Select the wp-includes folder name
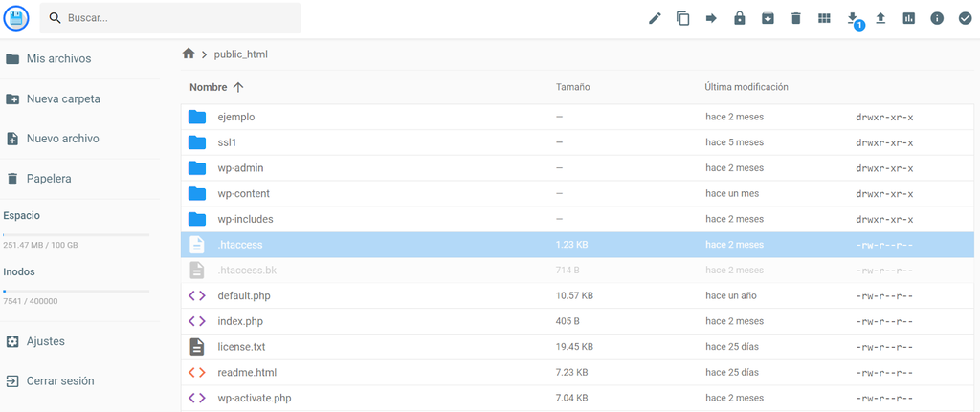The width and height of the screenshot is (980, 412). tap(245, 219)
